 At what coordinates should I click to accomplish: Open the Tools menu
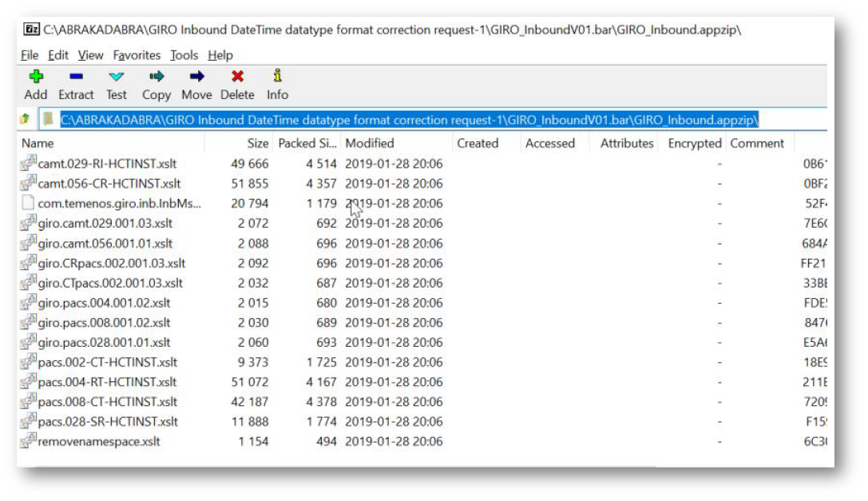click(184, 55)
